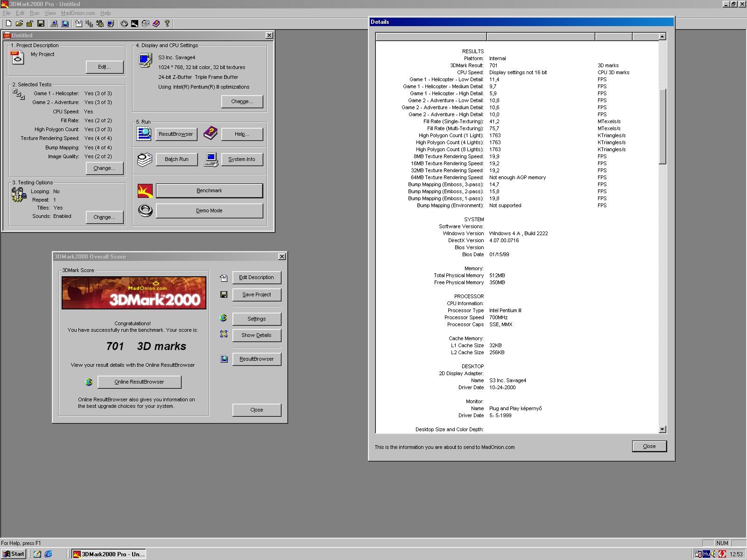
Task: Open the View menu
Action: click(50, 13)
